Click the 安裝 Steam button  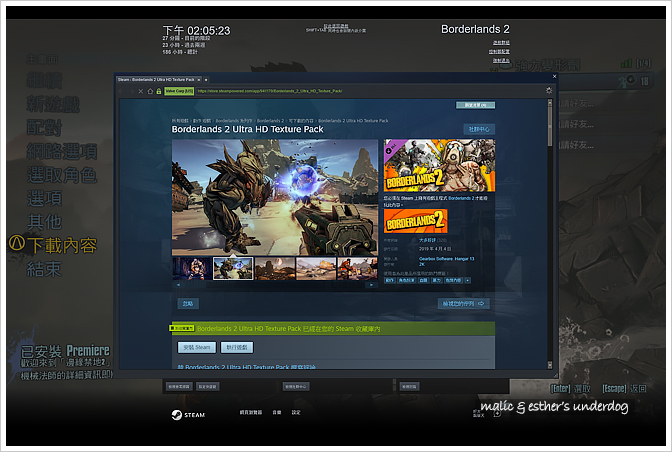click(197, 347)
